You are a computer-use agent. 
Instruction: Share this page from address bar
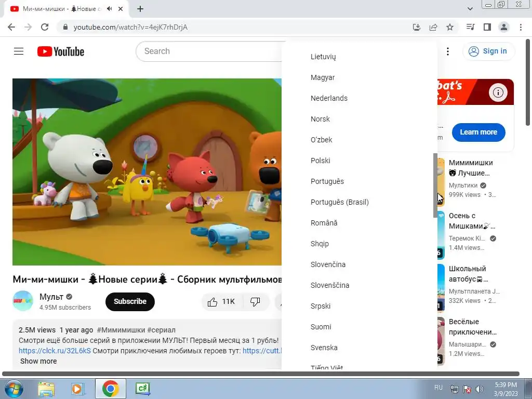click(433, 27)
